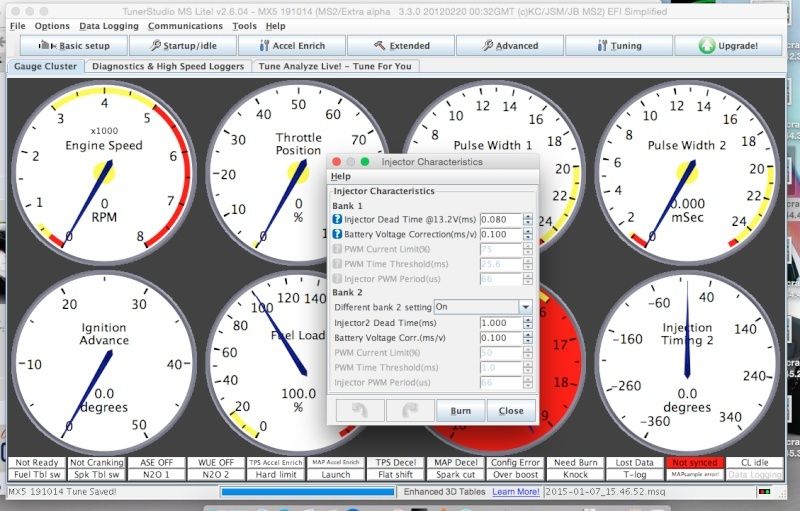Click the Flat shift status indicator
The image size is (800, 511).
pyautogui.click(x=395, y=474)
